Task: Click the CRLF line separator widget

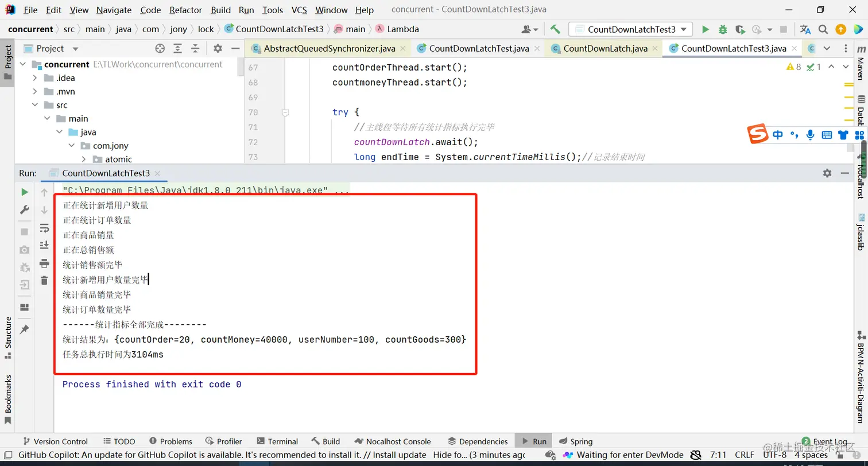Action: click(745, 455)
